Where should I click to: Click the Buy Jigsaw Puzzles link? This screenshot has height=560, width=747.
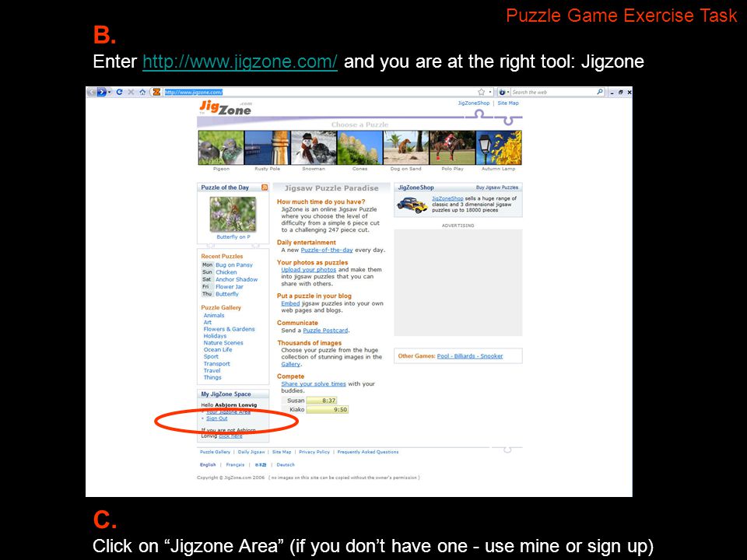pyautogui.click(x=497, y=187)
